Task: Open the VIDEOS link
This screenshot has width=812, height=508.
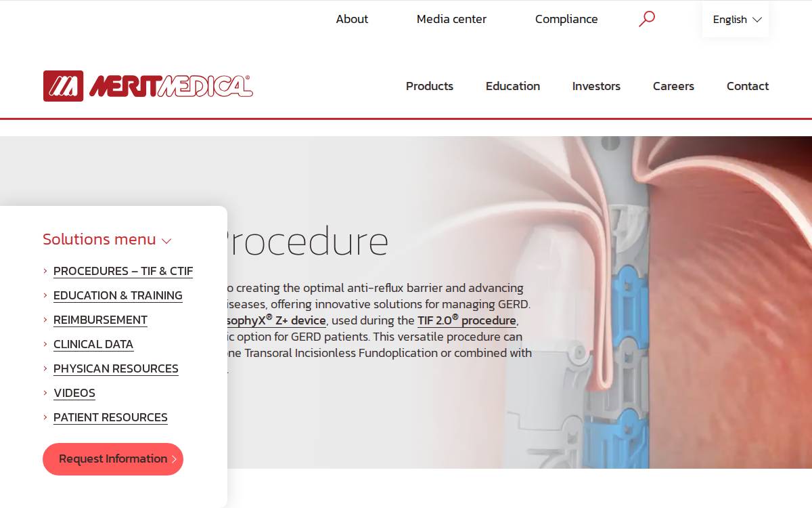Action: (74, 393)
